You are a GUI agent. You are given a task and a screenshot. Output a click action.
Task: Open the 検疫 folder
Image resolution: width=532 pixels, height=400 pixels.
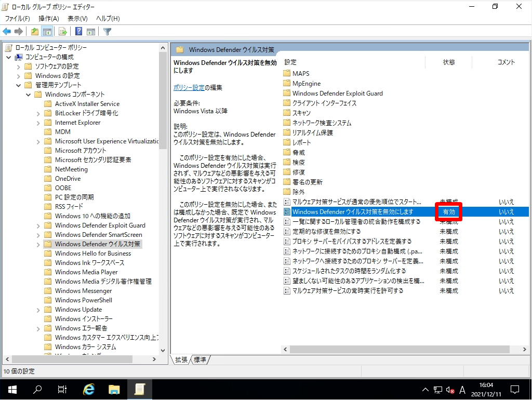295,162
